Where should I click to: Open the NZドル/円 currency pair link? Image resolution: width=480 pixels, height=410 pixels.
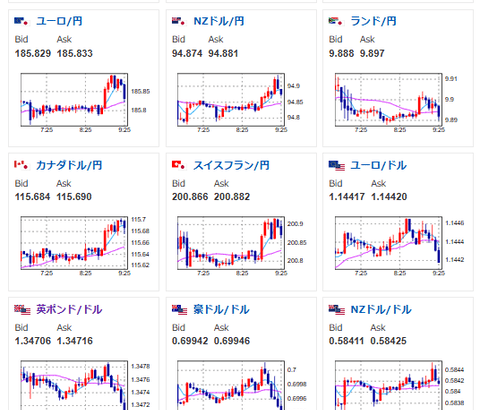219,21
